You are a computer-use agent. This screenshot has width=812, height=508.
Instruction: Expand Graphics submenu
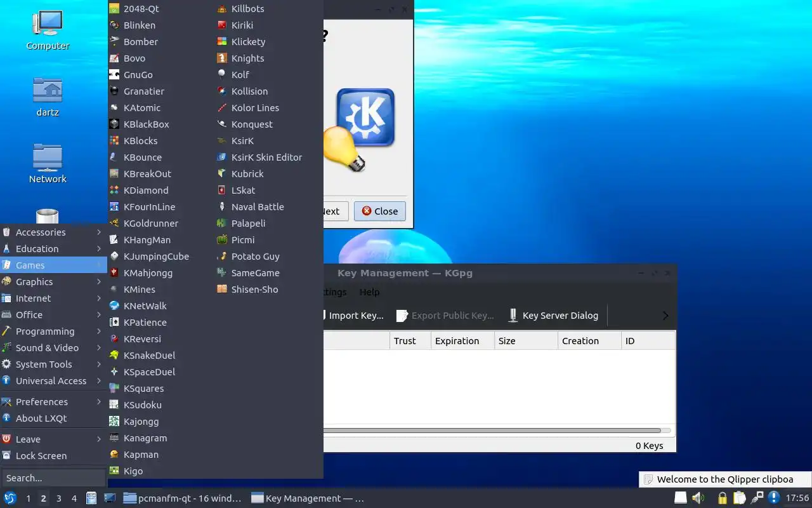pos(53,282)
